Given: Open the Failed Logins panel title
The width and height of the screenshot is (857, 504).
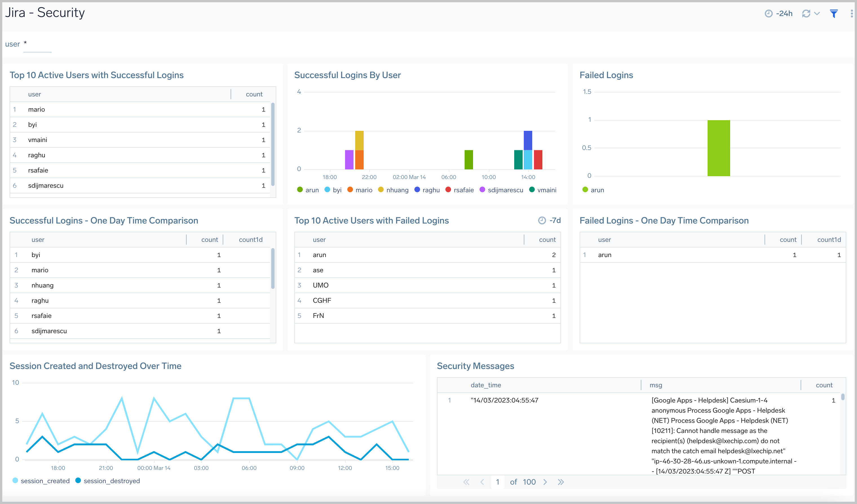Looking at the screenshot, I should [x=606, y=75].
